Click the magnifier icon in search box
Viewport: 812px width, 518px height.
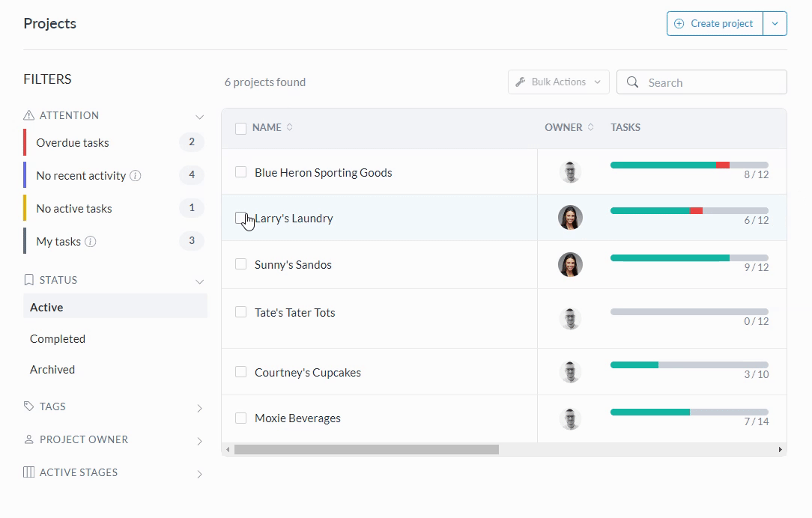click(x=633, y=82)
